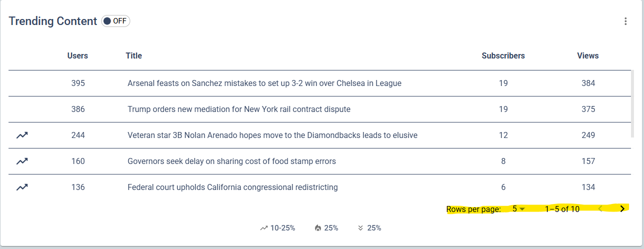Go to previous page arrow
The width and height of the screenshot is (644, 249).
(600, 209)
